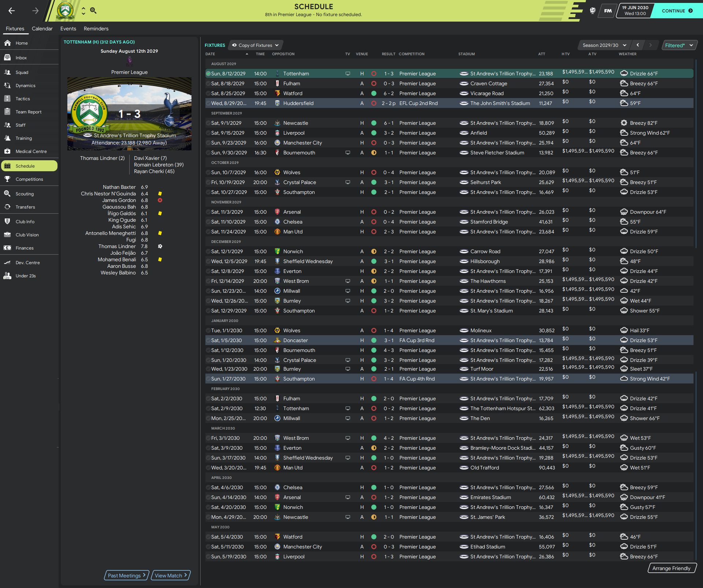
Task: Sort by OPPOSITION column header
Action: point(283,54)
